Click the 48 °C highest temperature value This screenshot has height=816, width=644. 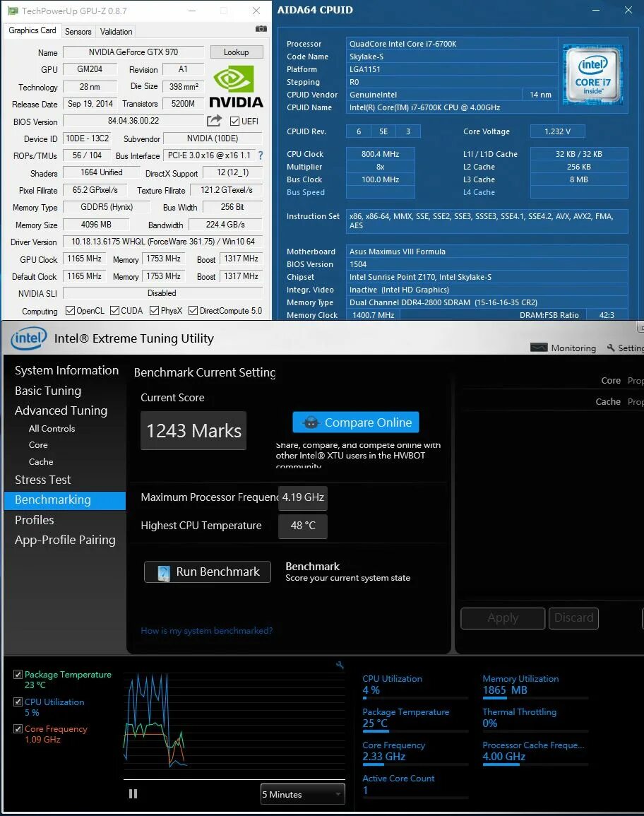(303, 526)
